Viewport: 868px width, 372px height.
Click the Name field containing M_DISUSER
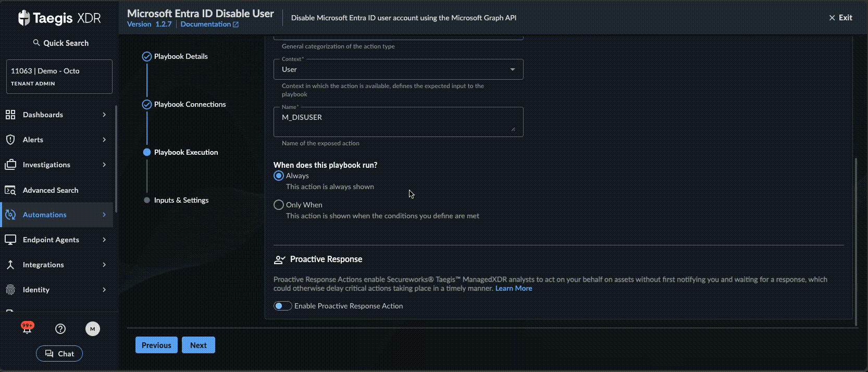(x=398, y=121)
